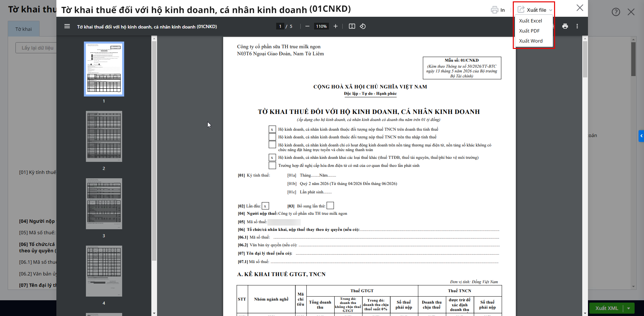
Task: Open the PDF viewer more actions menu
Action: (577, 26)
